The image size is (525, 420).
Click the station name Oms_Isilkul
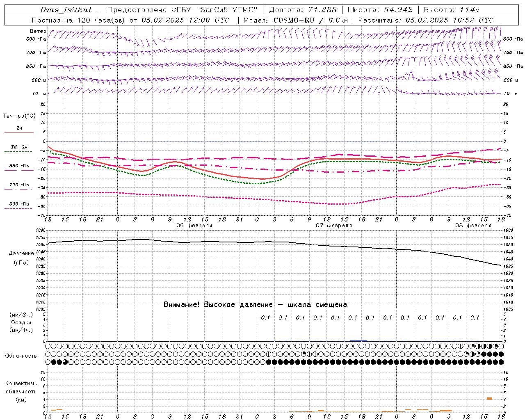click(x=66, y=10)
